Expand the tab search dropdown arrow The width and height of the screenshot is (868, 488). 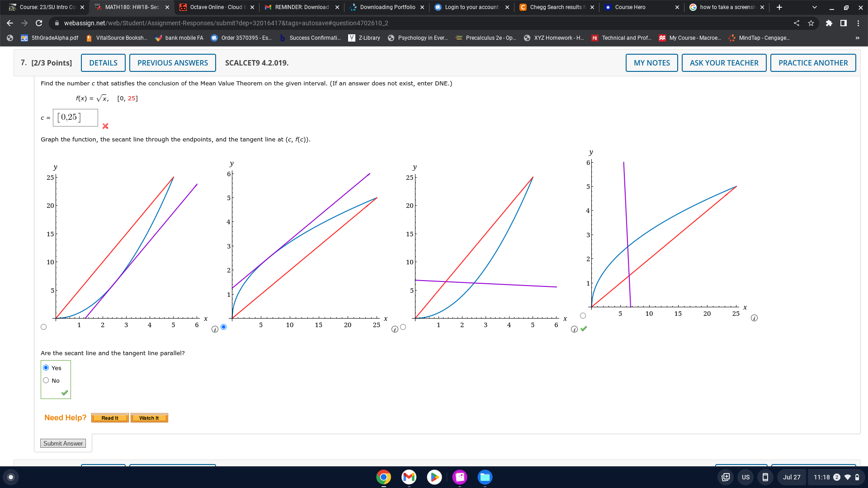click(814, 7)
